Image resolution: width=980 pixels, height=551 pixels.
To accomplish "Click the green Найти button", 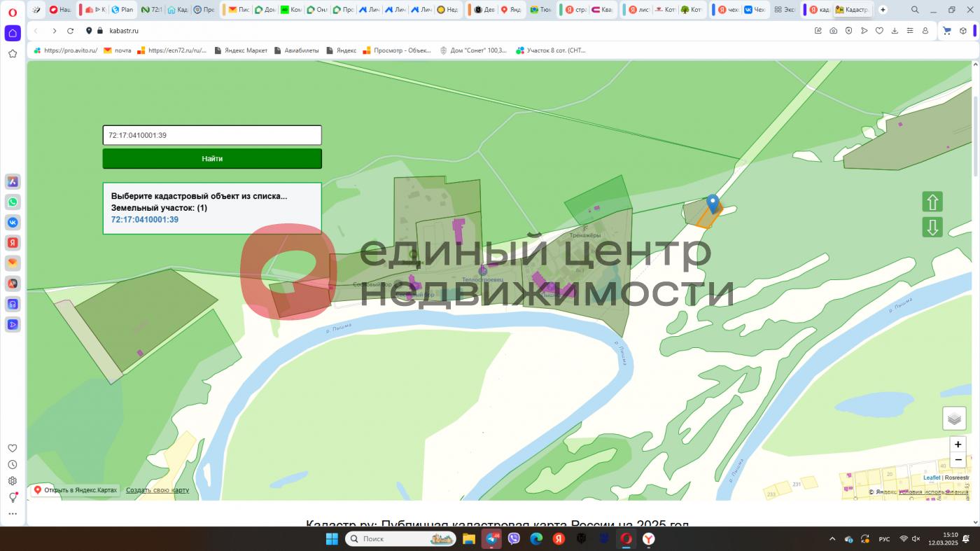I will tap(212, 158).
